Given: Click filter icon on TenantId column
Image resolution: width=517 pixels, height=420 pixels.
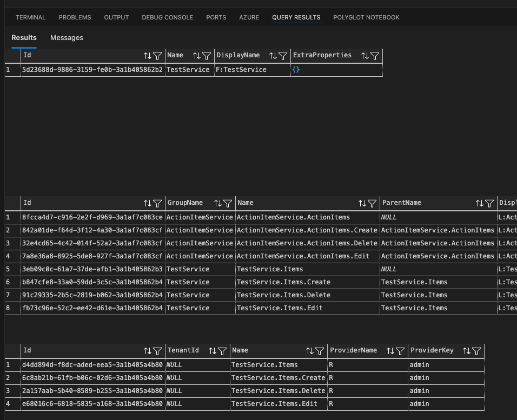Looking at the screenshot, I should point(222,351).
